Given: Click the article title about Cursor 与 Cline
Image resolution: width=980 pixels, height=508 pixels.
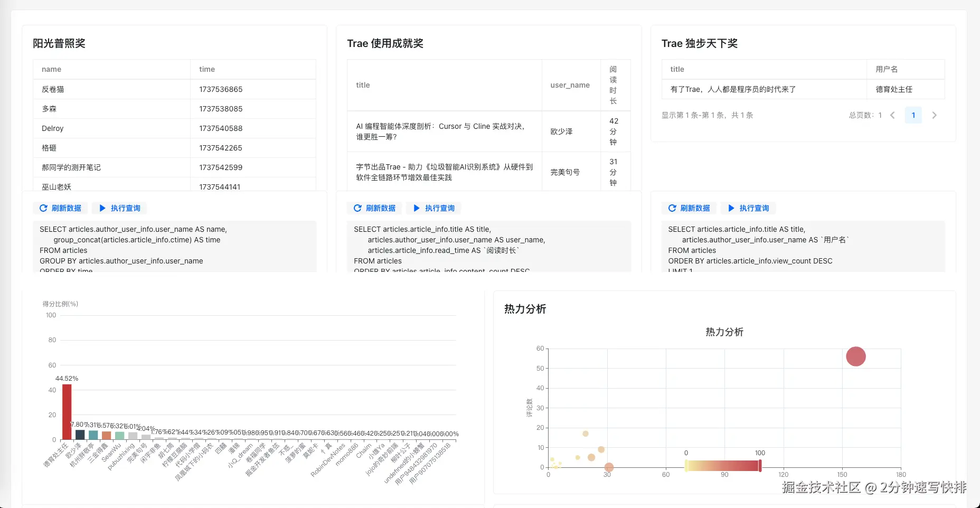Looking at the screenshot, I should click(x=445, y=131).
